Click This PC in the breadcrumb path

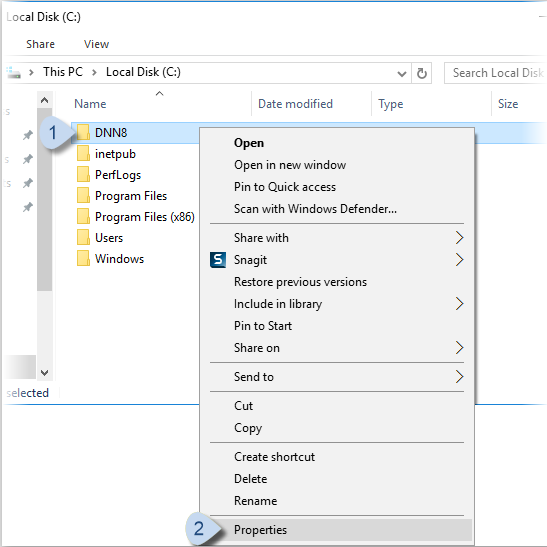(63, 72)
